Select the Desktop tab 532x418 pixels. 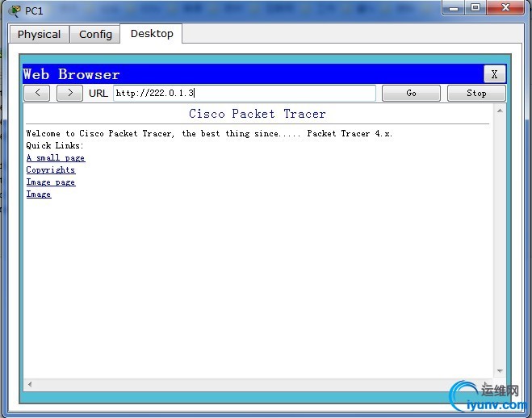tap(152, 34)
